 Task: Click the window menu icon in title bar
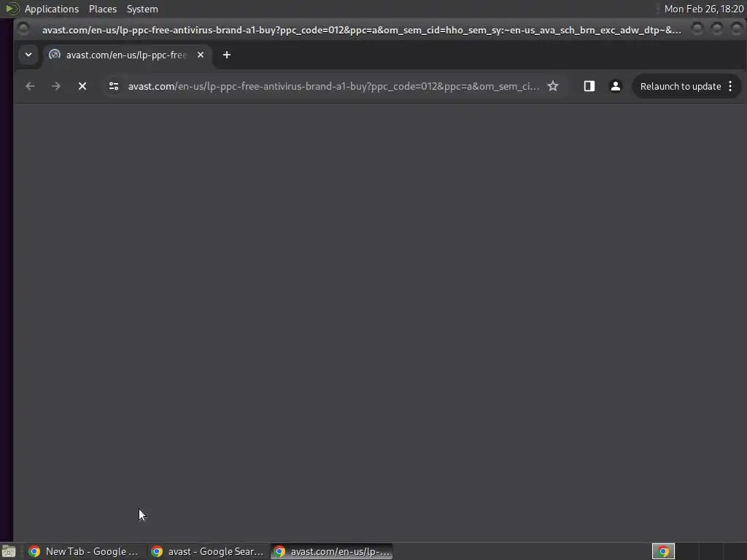click(23, 29)
